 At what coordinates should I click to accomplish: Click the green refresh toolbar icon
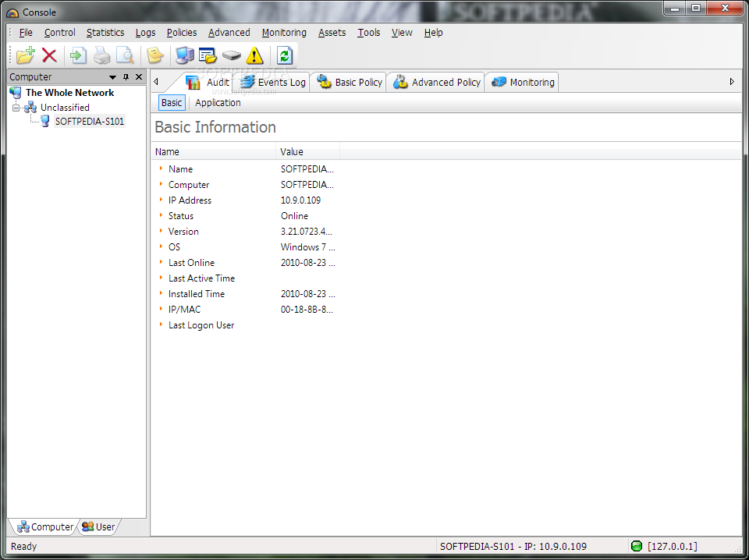pos(284,55)
